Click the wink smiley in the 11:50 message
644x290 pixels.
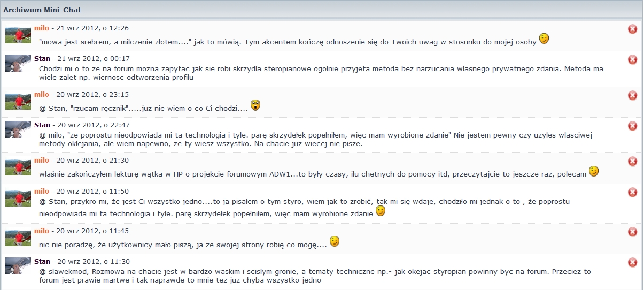tap(381, 211)
